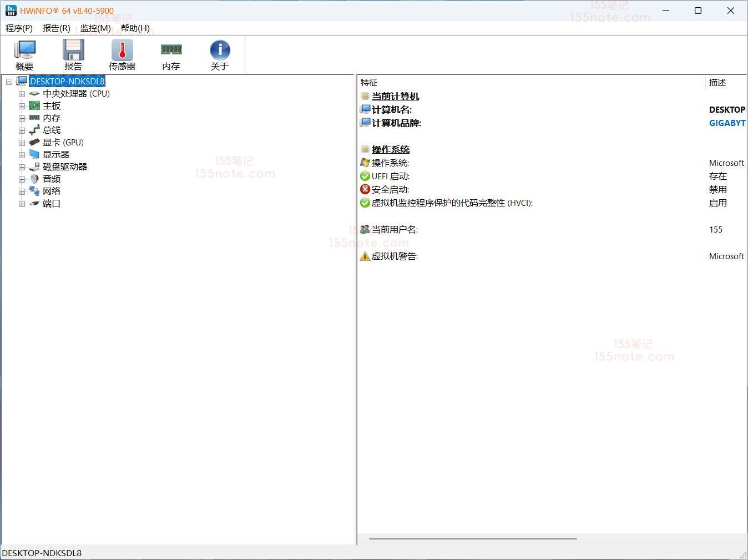
Task: Open the 帮助(H) menu
Action: click(x=135, y=28)
